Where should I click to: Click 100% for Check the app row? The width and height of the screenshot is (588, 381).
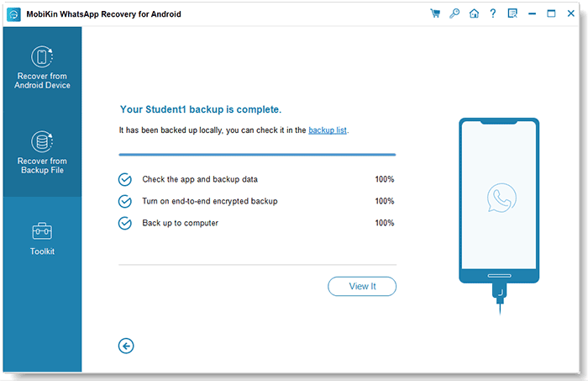click(x=385, y=179)
